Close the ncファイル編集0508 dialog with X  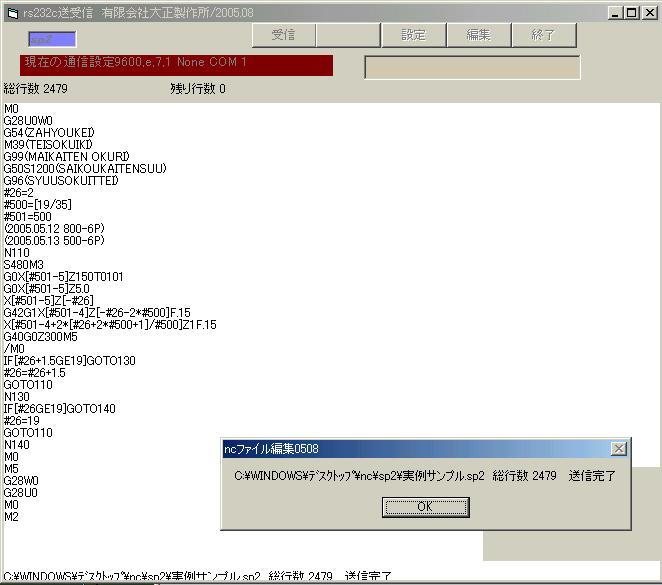[618, 449]
